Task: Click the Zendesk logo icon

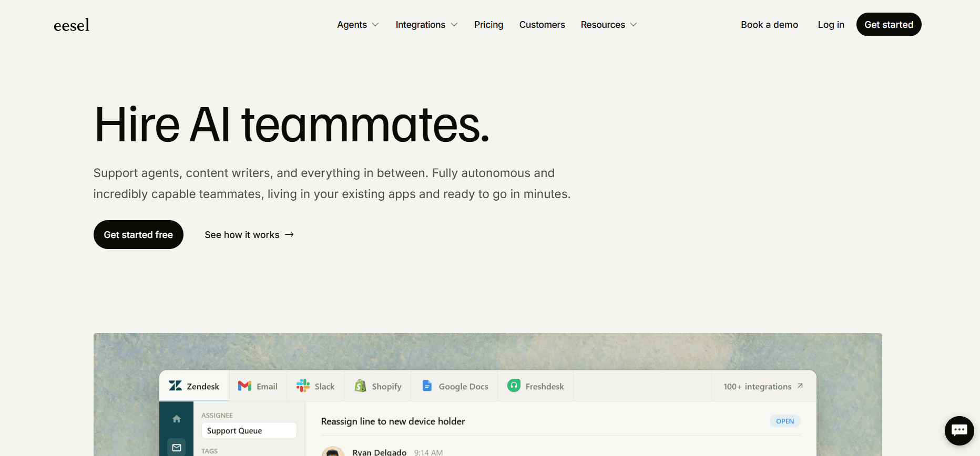Action: [175, 386]
